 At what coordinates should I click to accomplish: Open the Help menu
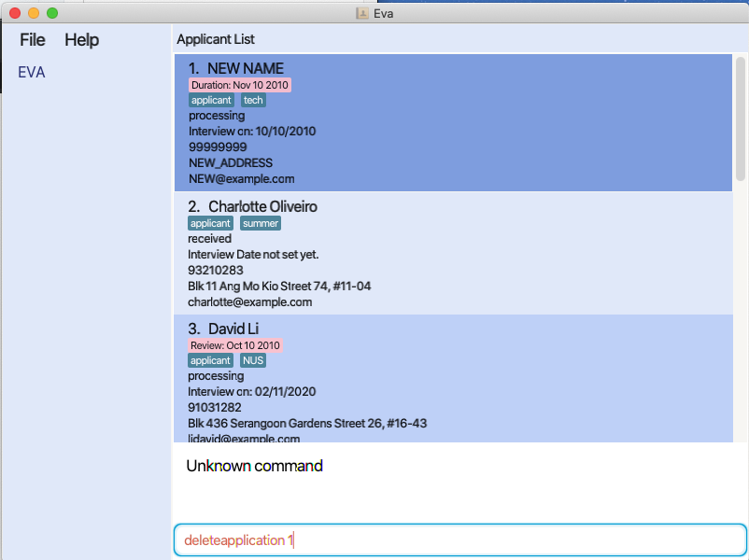point(81,39)
